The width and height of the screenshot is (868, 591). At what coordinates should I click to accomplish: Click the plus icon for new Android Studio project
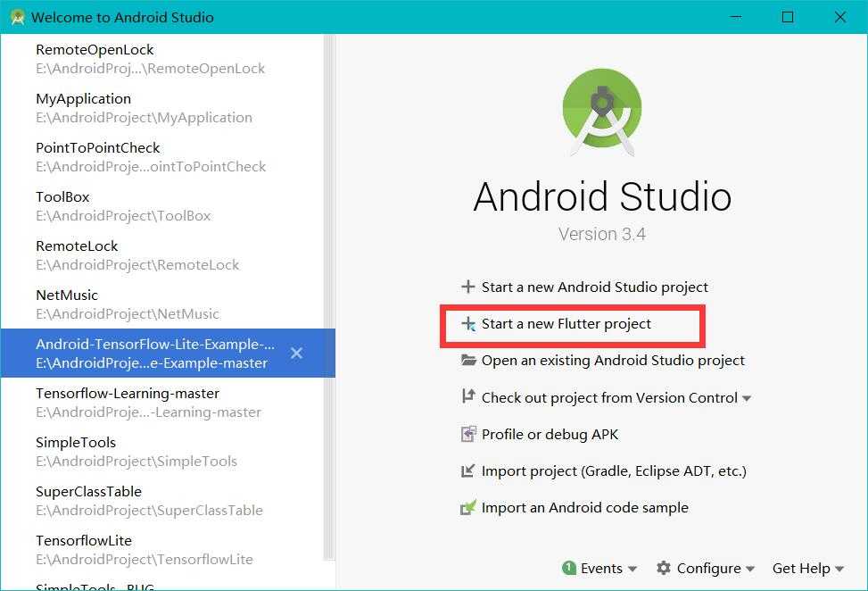(468, 287)
